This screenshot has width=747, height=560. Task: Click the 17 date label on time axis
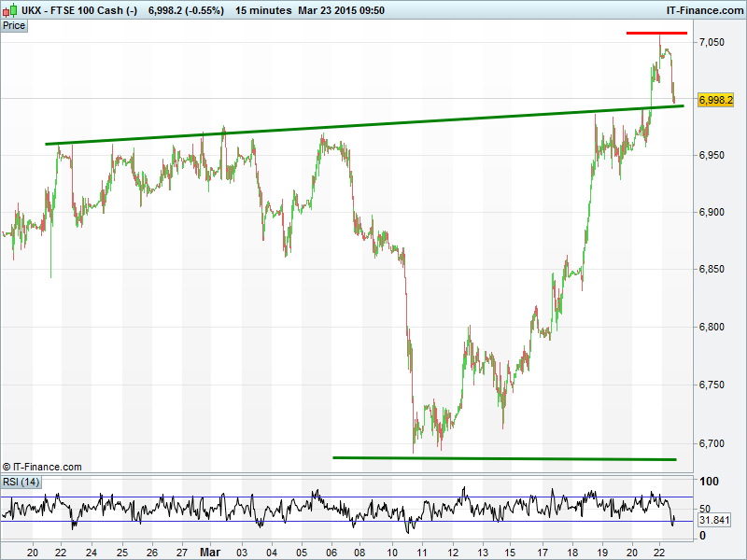pos(543,553)
